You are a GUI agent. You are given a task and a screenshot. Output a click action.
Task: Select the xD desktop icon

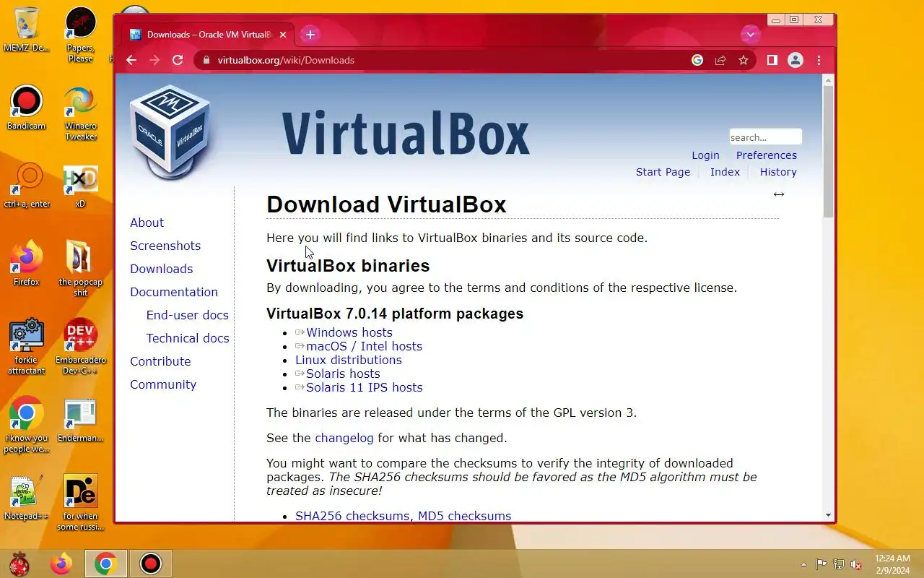[80, 186]
